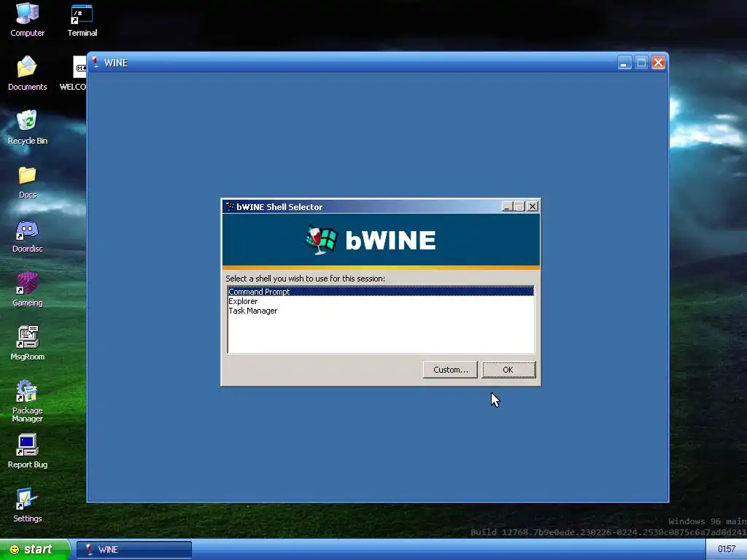Close the outer WINE window
The image size is (747, 560).
pyautogui.click(x=658, y=63)
